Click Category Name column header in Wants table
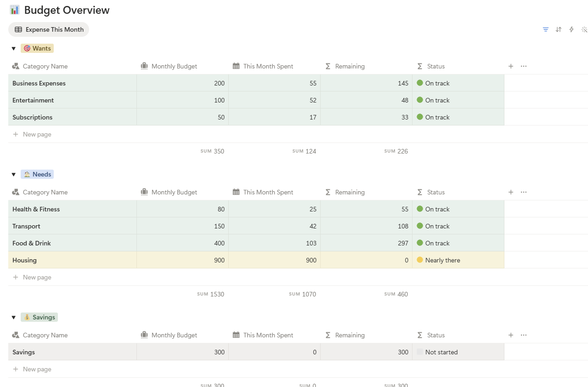 pos(73,66)
